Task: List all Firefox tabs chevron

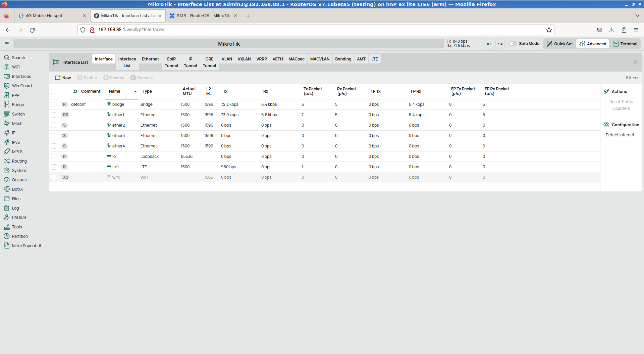Action: click(637, 16)
